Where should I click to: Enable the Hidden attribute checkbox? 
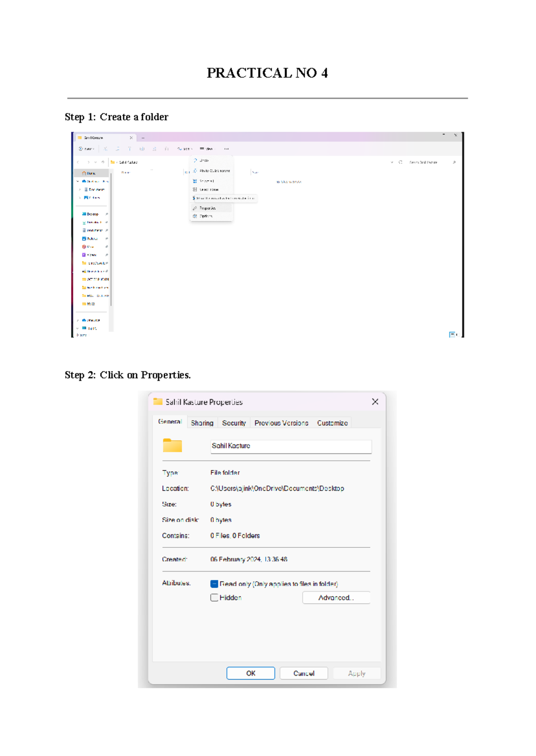214,598
